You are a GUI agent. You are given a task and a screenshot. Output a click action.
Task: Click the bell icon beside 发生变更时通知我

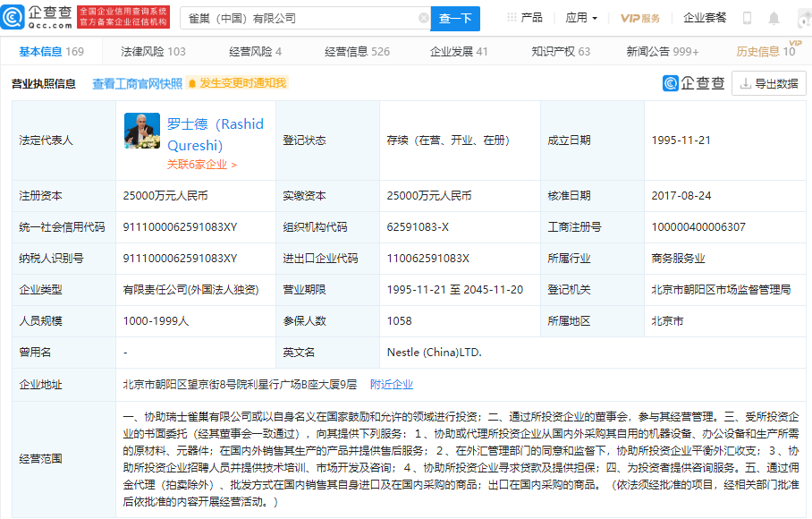(x=192, y=83)
